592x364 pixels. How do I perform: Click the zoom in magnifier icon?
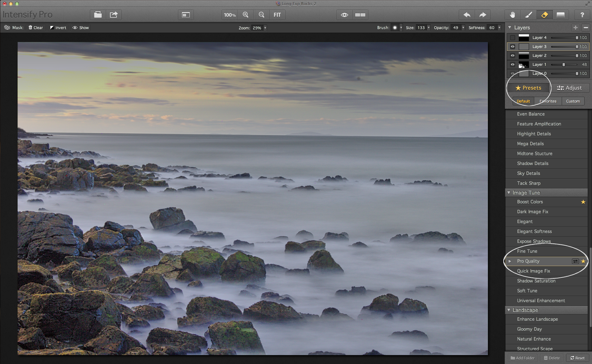click(x=245, y=15)
